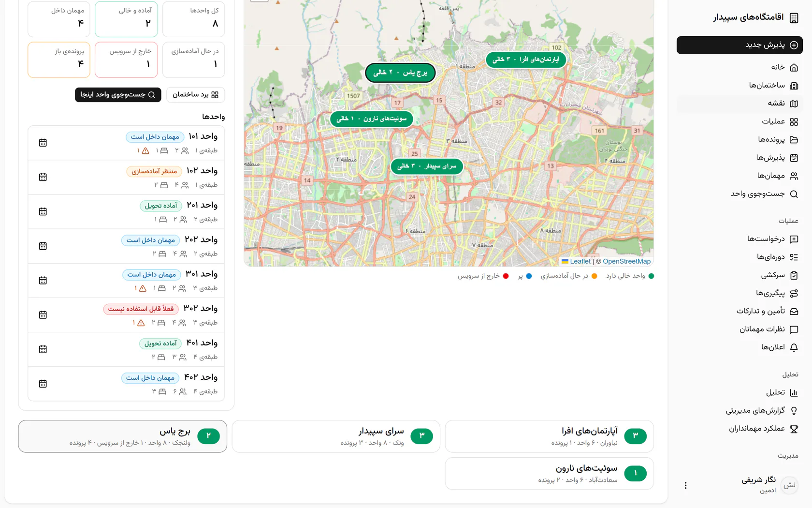Screen dimensions: 812x508
Task: Click the calendar icon for واحد ۳۰۱
Action: click(43, 280)
